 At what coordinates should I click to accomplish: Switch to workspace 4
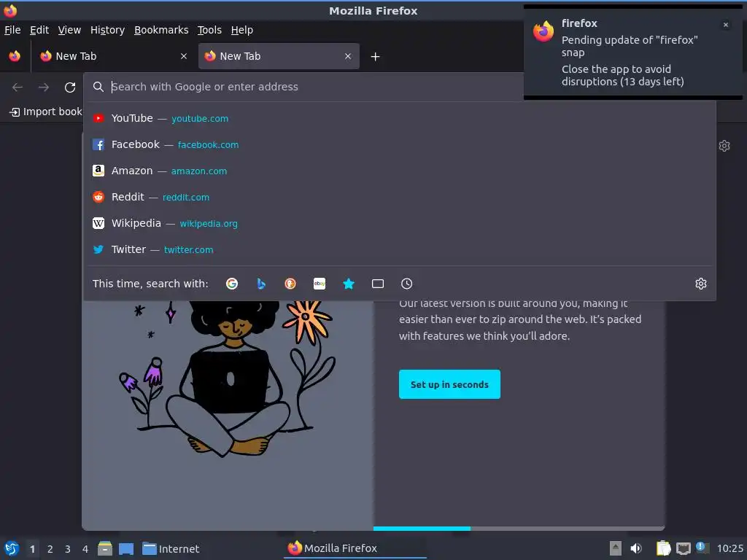85,549
